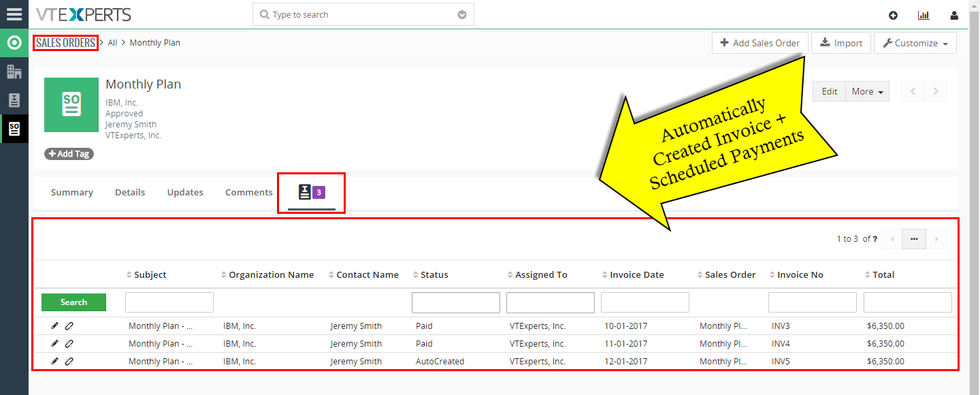The width and height of the screenshot is (980, 395).
Task: Click the Edit button
Action: point(829,91)
